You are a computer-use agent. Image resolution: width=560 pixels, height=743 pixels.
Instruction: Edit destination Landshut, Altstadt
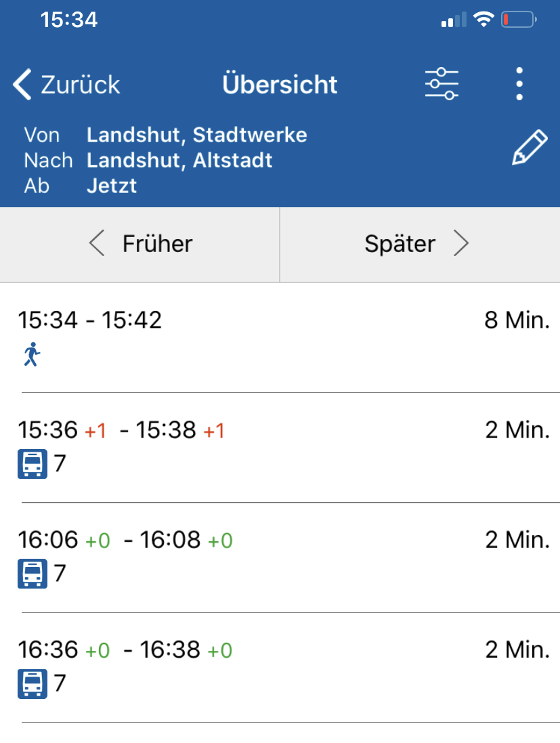(x=179, y=161)
